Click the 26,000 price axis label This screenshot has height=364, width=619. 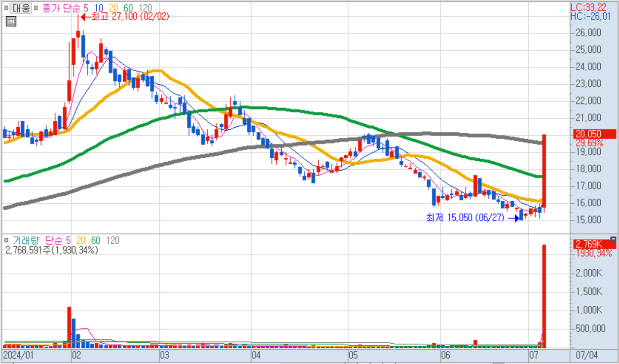coord(588,33)
